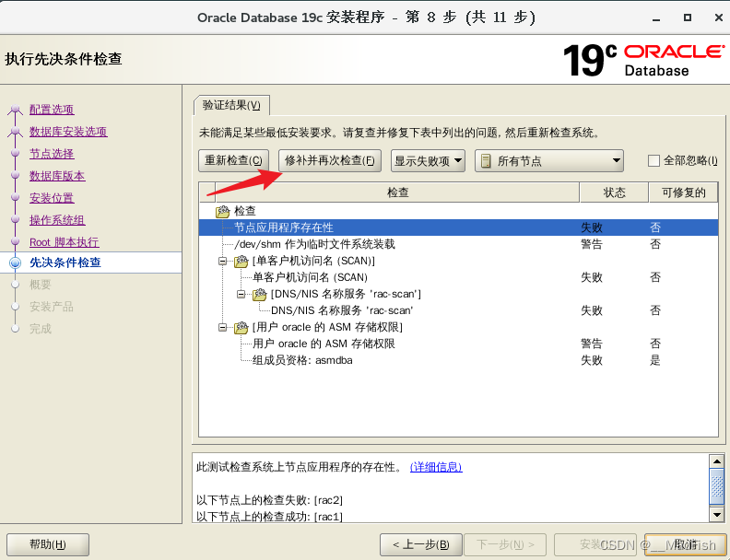Go to the 节点选择 step
The image size is (730, 560).
[x=52, y=154]
